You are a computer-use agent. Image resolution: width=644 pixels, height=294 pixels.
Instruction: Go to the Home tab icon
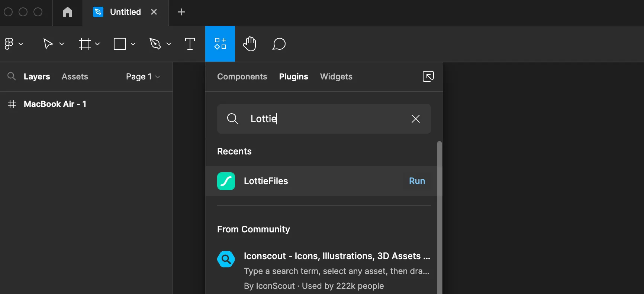[68, 12]
